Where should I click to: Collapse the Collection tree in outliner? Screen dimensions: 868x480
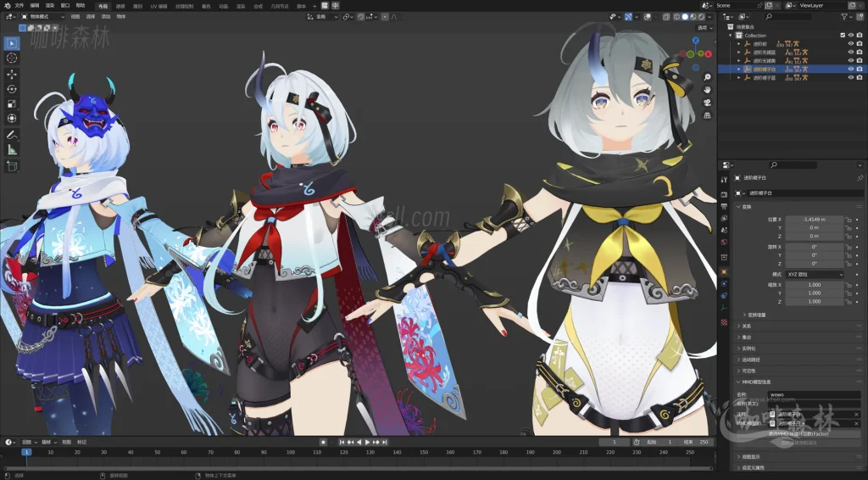click(731, 36)
